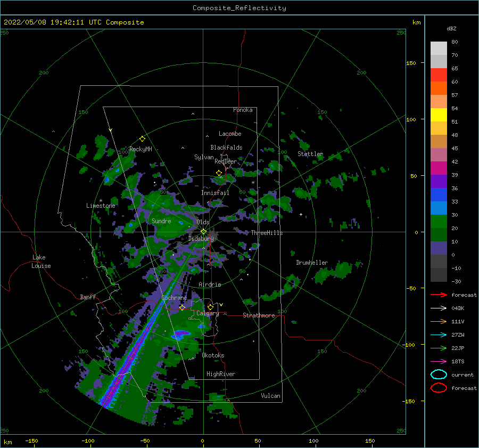Select the white 04DK arrow legend icon
The width and height of the screenshot is (479, 448).
pos(439,308)
